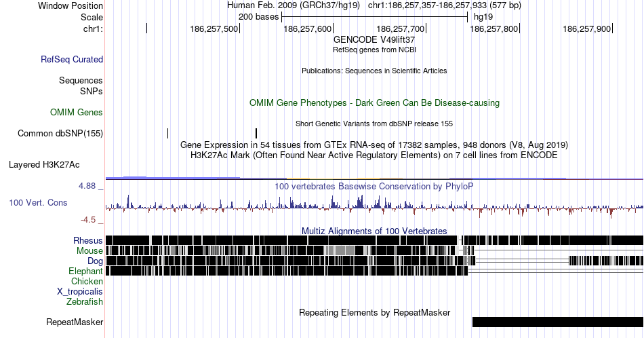
Task: Click the Rhesus alignment label
Action: (x=88, y=240)
